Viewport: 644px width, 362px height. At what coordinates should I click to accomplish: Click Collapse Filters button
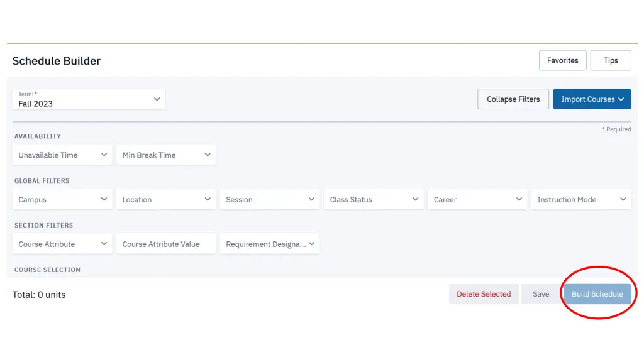click(x=513, y=99)
